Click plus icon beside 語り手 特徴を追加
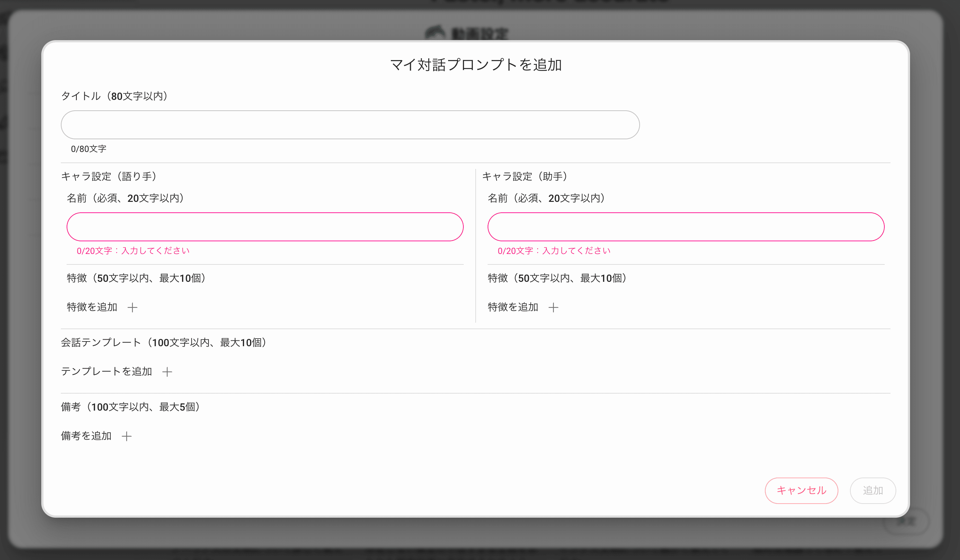This screenshot has height=560, width=960. (132, 307)
